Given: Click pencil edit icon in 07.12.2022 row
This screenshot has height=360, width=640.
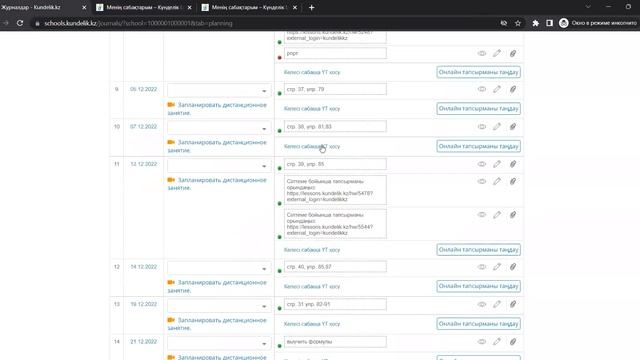Looking at the screenshot, I should [497, 127].
